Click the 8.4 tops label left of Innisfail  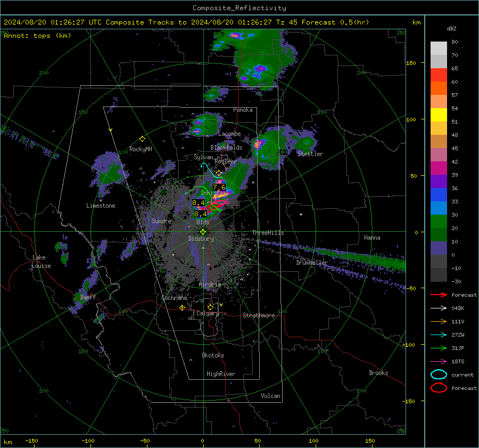tap(199, 202)
